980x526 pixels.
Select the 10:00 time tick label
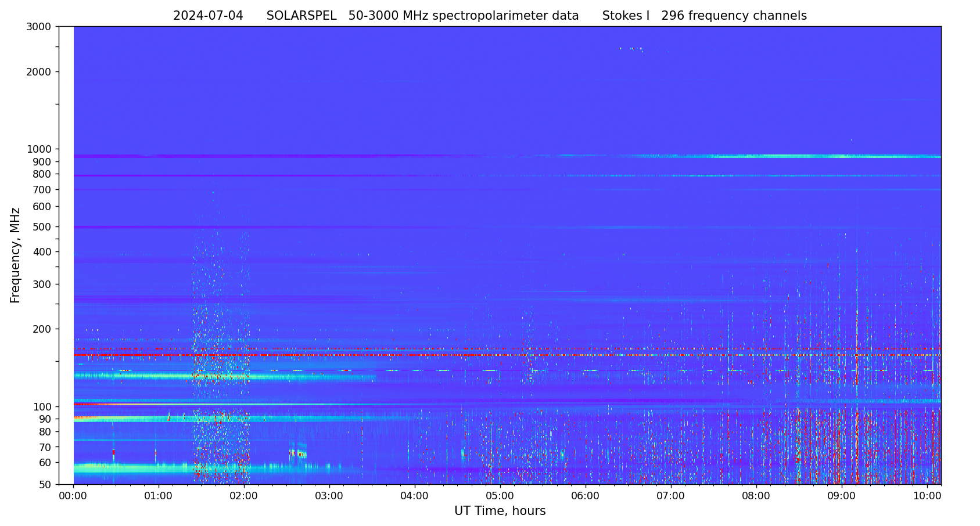pyautogui.click(x=927, y=496)
